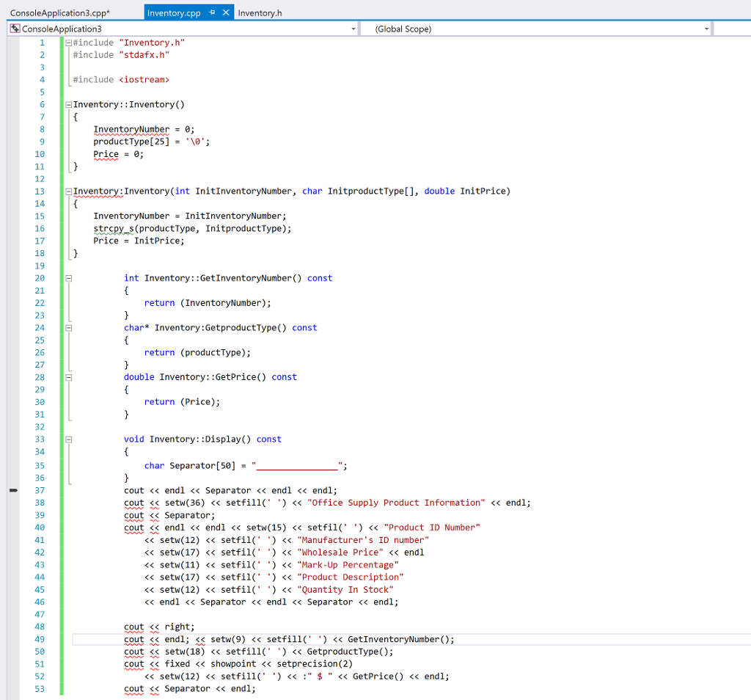Click Separator[50] declaration on line 35
Image resolution: width=751 pixels, height=700 pixels.
tap(202, 466)
